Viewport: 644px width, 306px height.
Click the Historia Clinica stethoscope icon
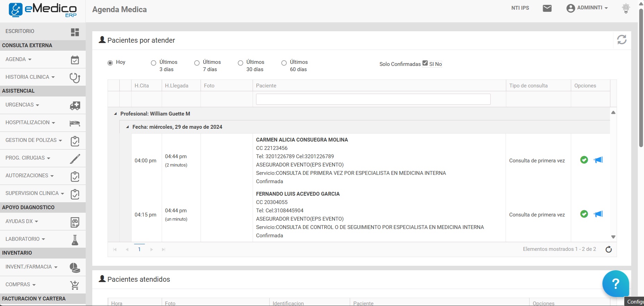[75, 78]
